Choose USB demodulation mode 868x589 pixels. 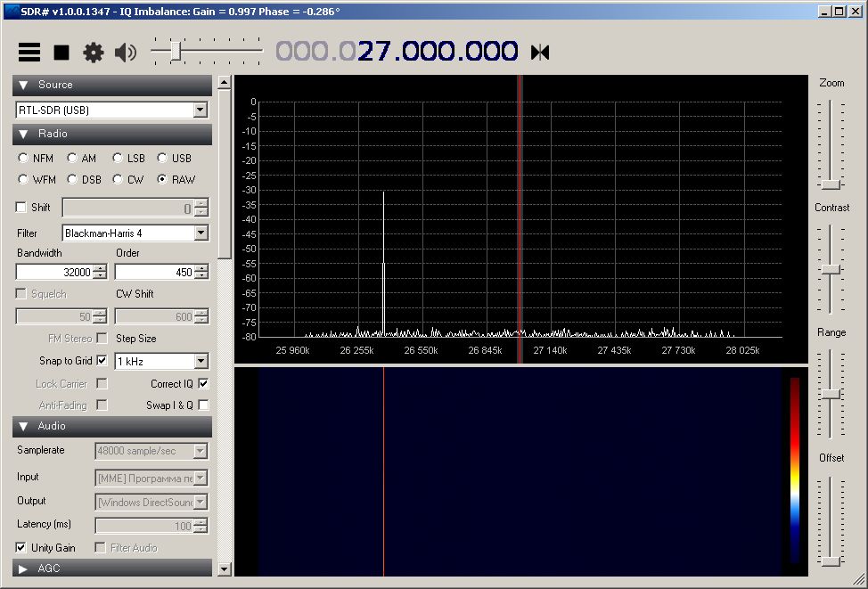point(162,159)
